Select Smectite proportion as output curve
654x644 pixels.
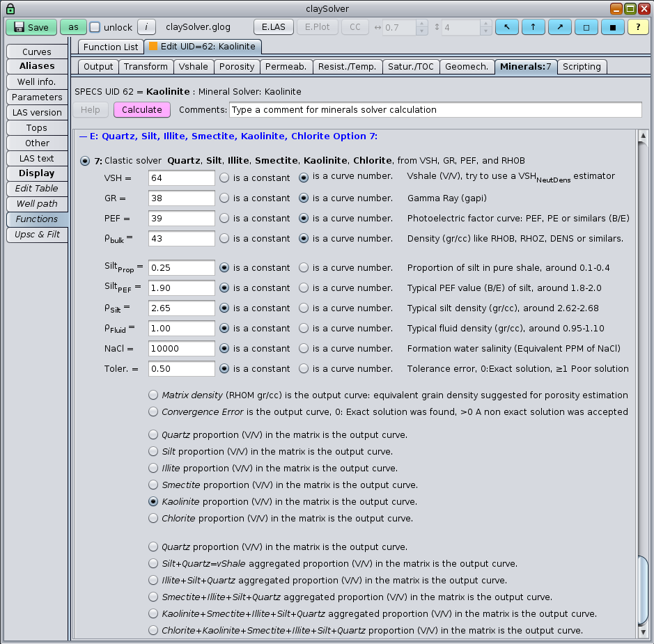click(x=153, y=485)
